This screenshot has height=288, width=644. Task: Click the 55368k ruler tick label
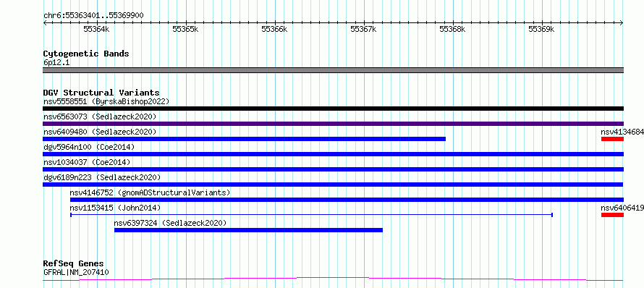tap(452, 29)
